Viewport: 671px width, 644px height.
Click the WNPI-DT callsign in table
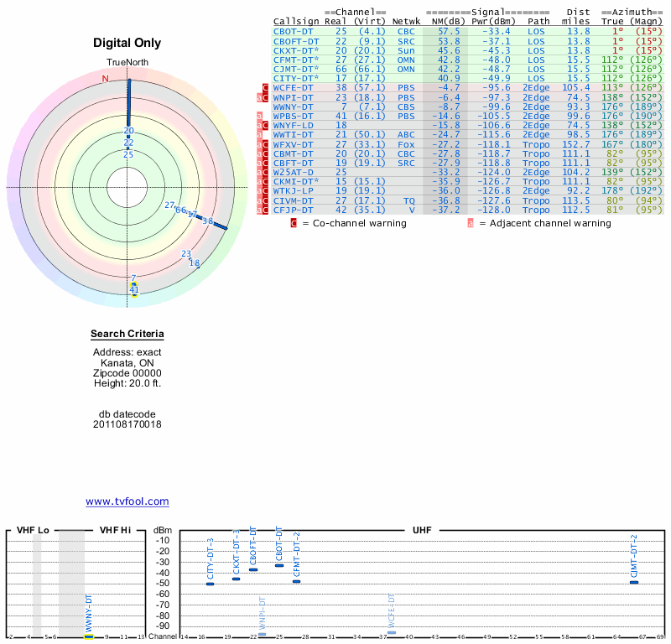294,97
